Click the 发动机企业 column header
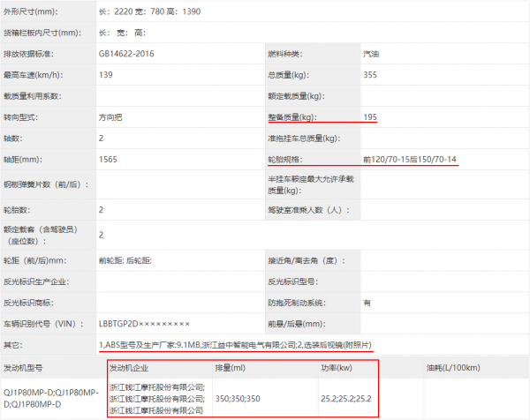This screenshot has height=420, width=530. pos(129,368)
